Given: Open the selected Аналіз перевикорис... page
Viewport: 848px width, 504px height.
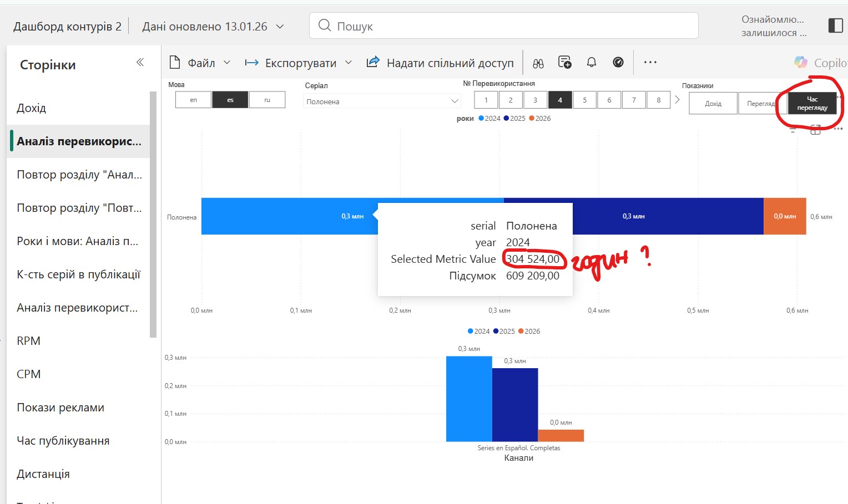Looking at the screenshot, I should (x=78, y=141).
